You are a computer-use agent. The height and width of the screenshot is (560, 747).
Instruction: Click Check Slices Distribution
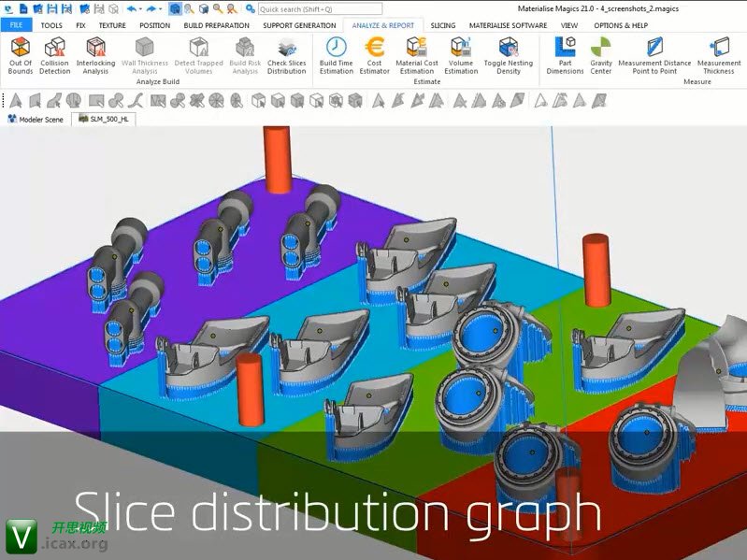click(286, 55)
